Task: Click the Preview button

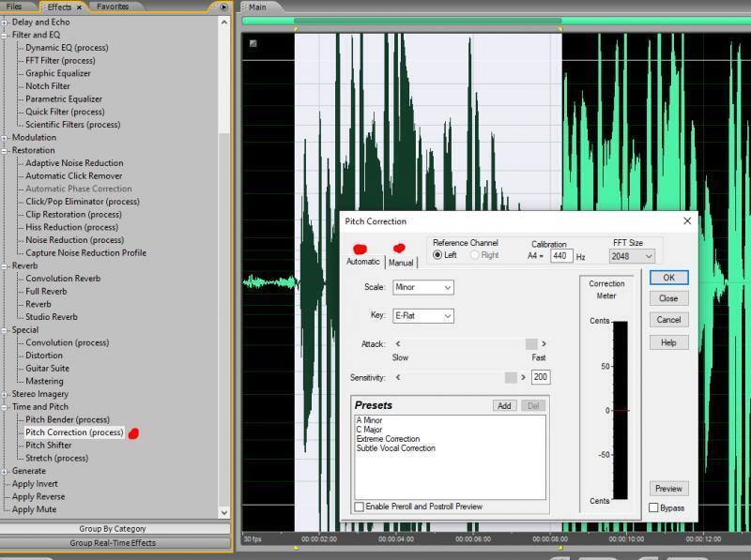Action: 668,488
